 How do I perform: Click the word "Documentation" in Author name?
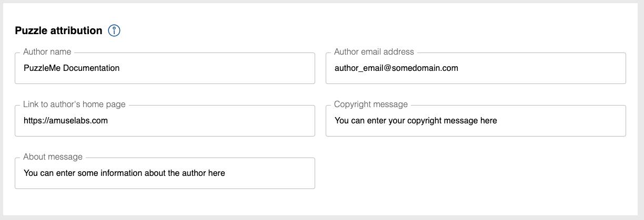tap(92, 68)
